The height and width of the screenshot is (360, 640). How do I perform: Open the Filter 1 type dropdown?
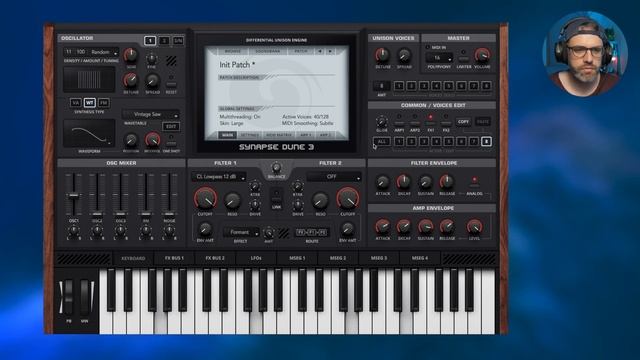(219, 177)
